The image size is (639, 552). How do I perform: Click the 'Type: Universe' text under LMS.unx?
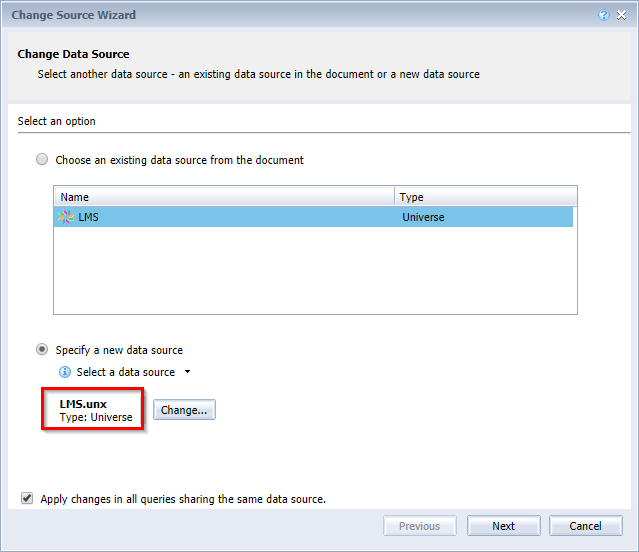click(x=96, y=417)
